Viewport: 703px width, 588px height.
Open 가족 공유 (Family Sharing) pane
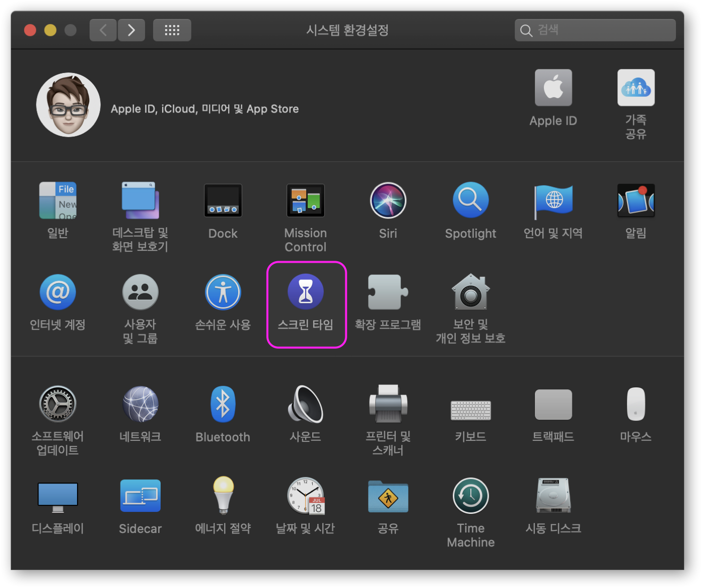click(x=636, y=88)
